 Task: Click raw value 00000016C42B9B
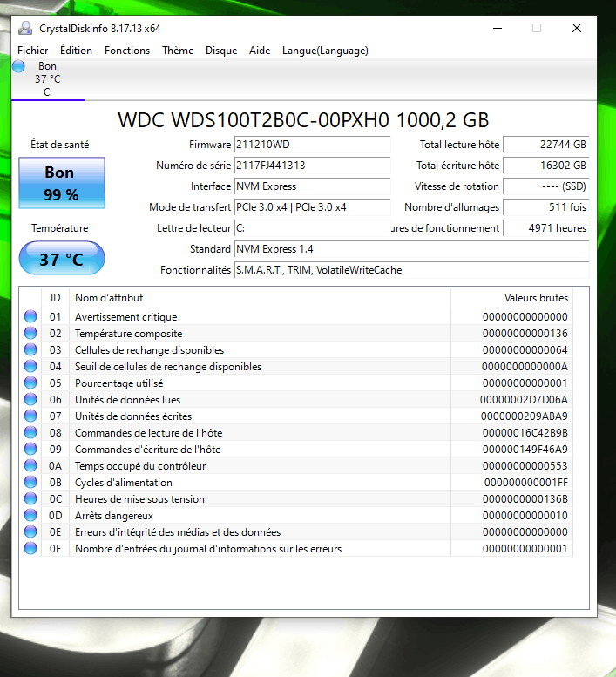pyautogui.click(x=525, y=433)
